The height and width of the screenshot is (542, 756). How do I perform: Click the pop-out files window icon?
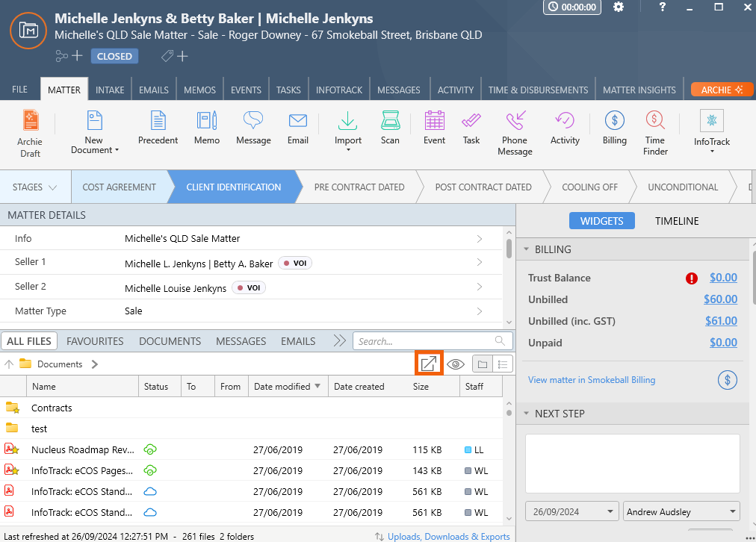pyautogui.click(x=429, y=364)
